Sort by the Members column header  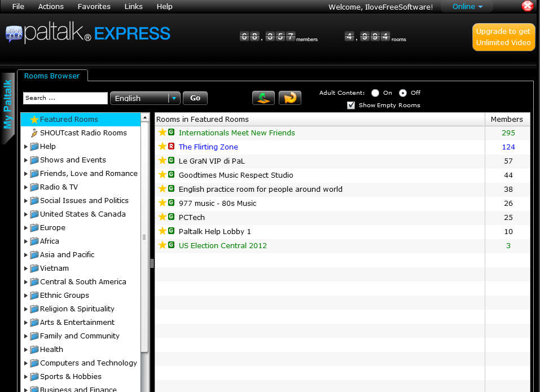point(507,120)
